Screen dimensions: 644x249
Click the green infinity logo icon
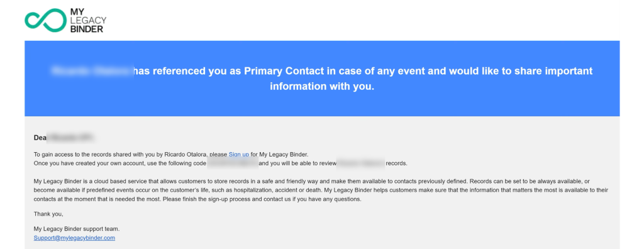coord(45,20)
